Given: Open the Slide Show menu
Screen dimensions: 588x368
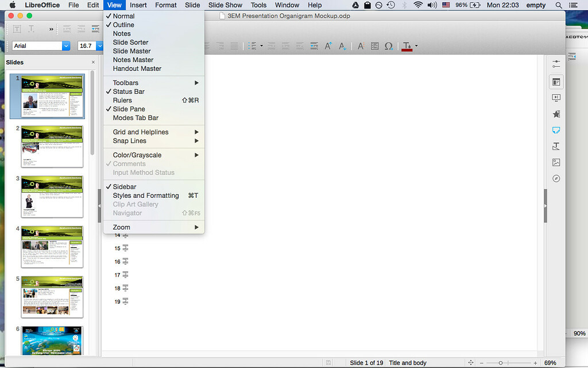Looking at the screenshot, I should coord(225,5).
